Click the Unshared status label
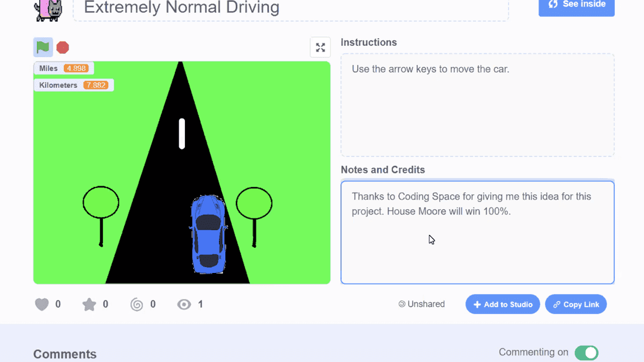 [422, 304]
